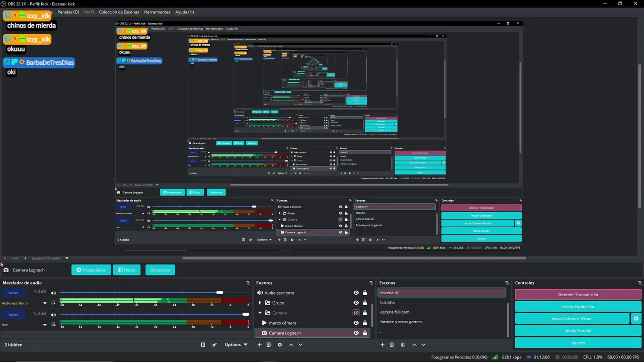
Task: Add a new source with plus icon
Action: 260,345
